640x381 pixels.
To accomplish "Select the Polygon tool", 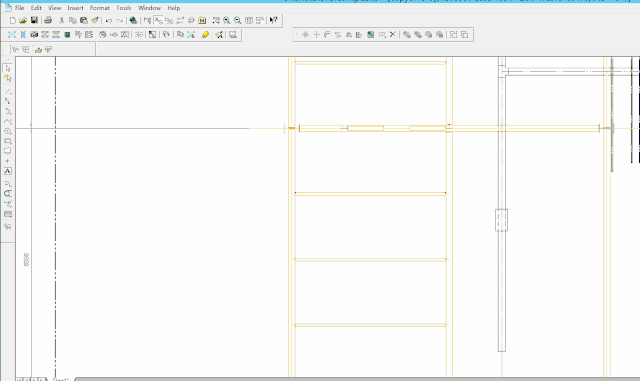I will [x=8, y=151].
